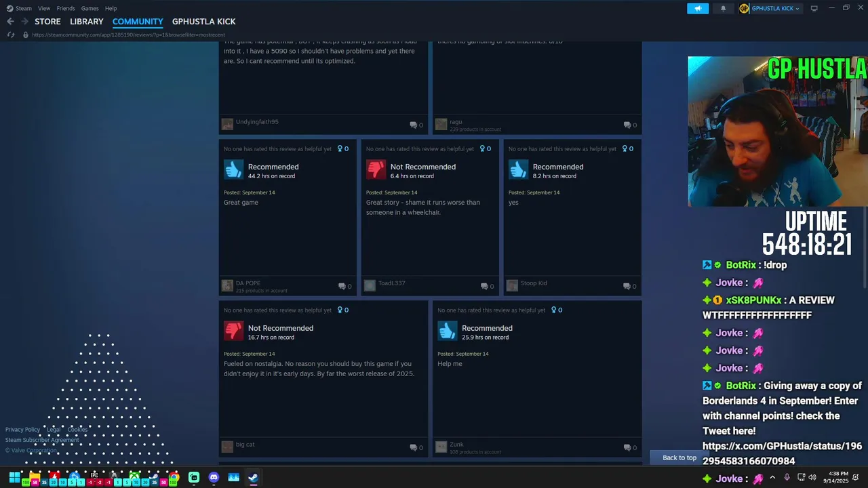868x488 pixels.
Task: Click the thumbs-up icon on Stoop Kid's review
Action: tap(518, 169)
